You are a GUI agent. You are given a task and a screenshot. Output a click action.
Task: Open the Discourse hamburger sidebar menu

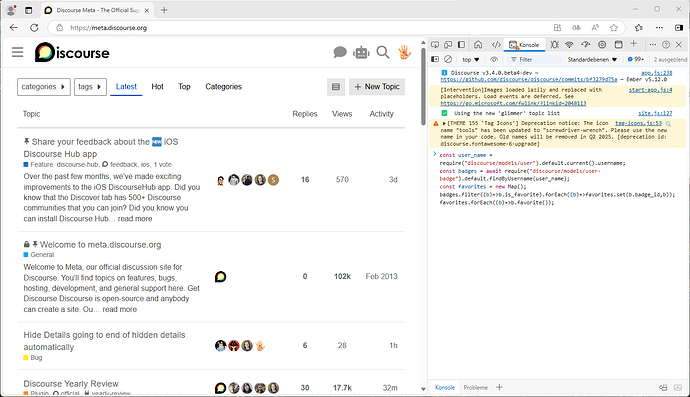[x=18, y=52]
